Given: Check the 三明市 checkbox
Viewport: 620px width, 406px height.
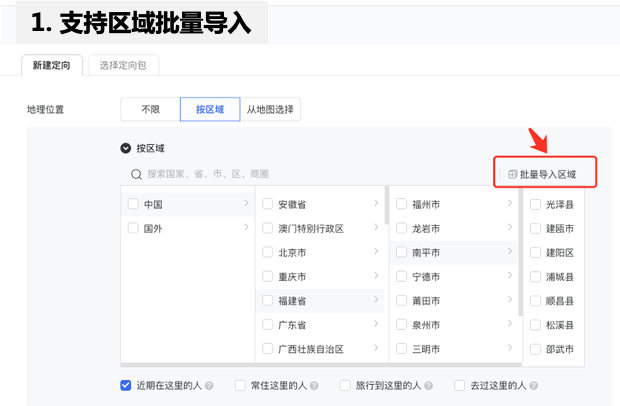Looking at the screenshot, I should [401, 349].
